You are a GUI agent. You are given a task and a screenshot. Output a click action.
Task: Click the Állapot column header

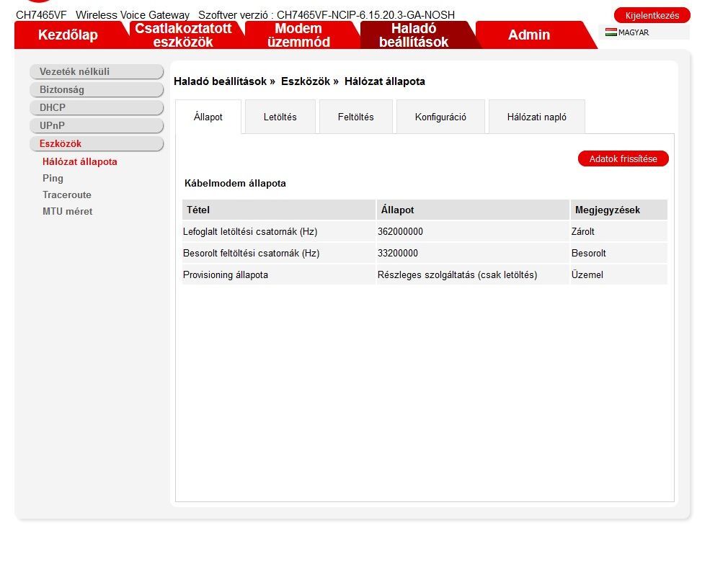(x=473, y=210)
